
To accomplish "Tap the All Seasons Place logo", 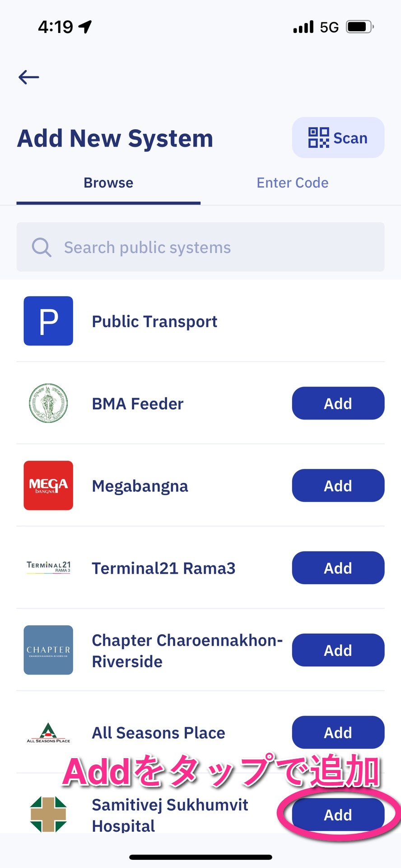I will click(x=48, y=733).
